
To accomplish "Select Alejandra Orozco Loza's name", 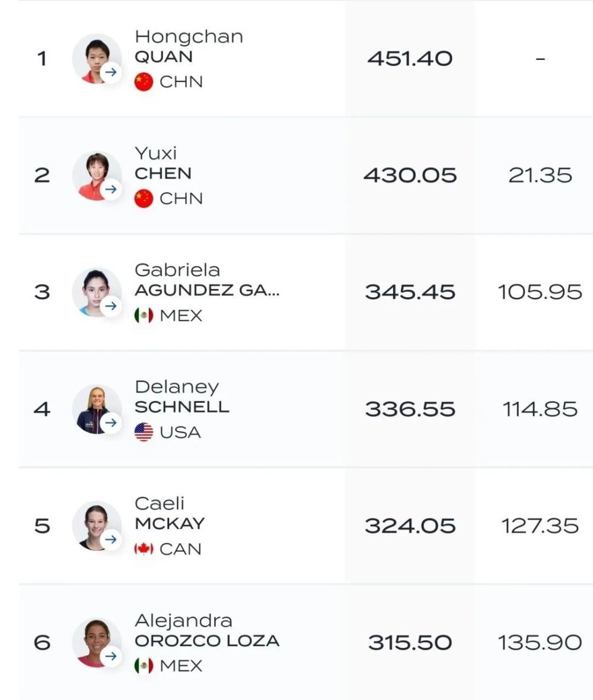I will tap(206, 631).
